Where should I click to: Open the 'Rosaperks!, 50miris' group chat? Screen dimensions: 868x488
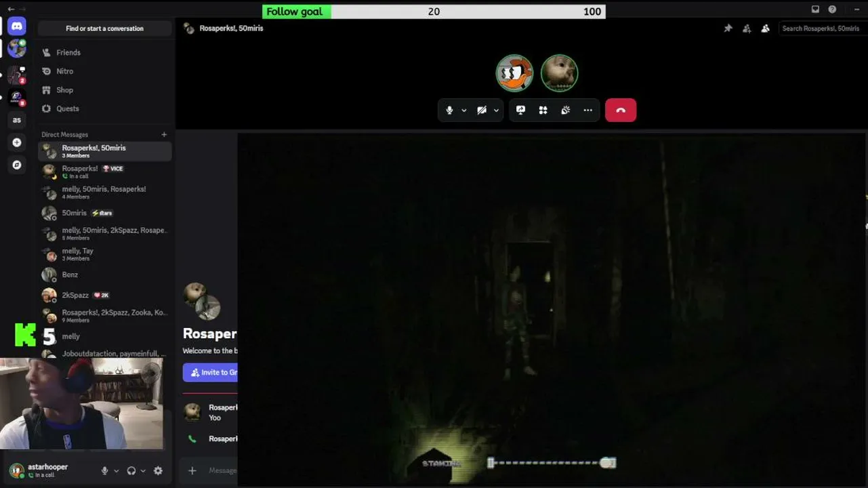tap(105, 151)
